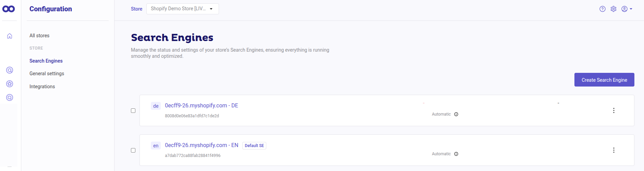The image size is (644, 171).
Task: Open the chat bubble icon in sidebar
Action: tap(10, 97)
